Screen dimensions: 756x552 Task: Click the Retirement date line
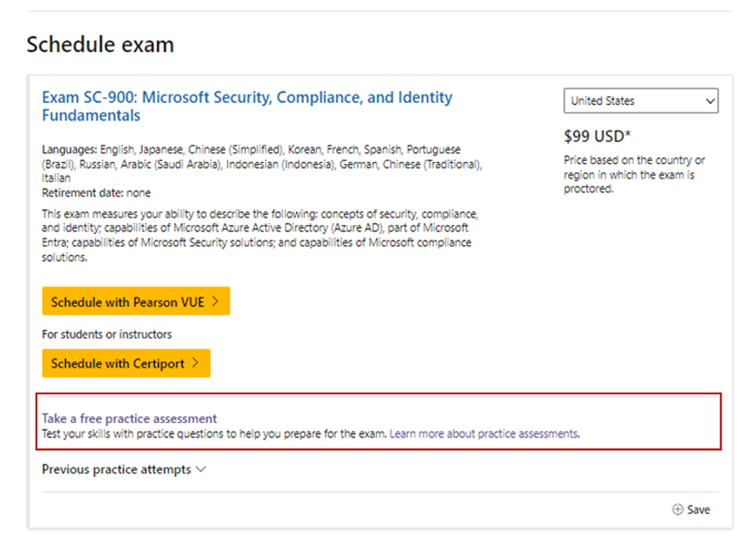(x=96, y=193)
